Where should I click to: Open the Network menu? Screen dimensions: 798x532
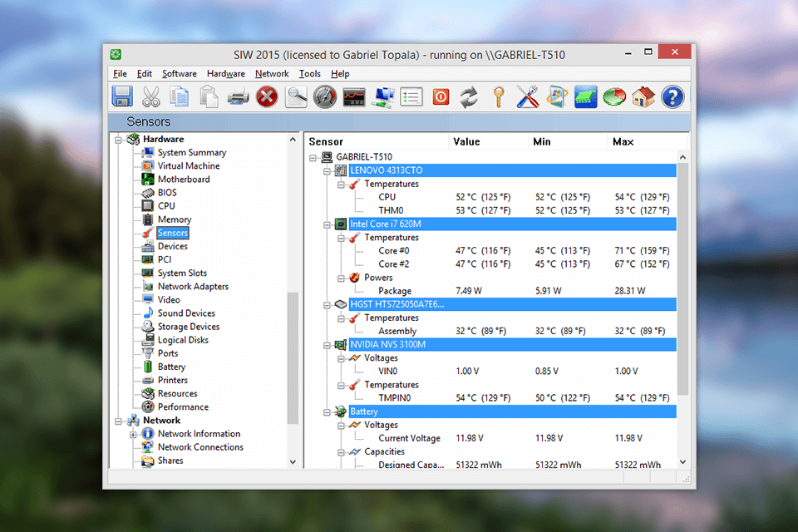[272, 73]
